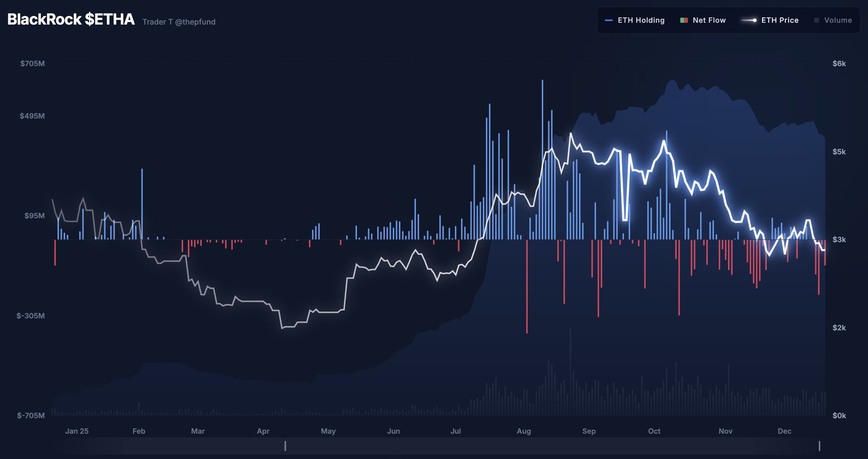Viewport: 868px width, 459px height.
Task: Click the Dec label on the time axis
Action: (784, 431)
